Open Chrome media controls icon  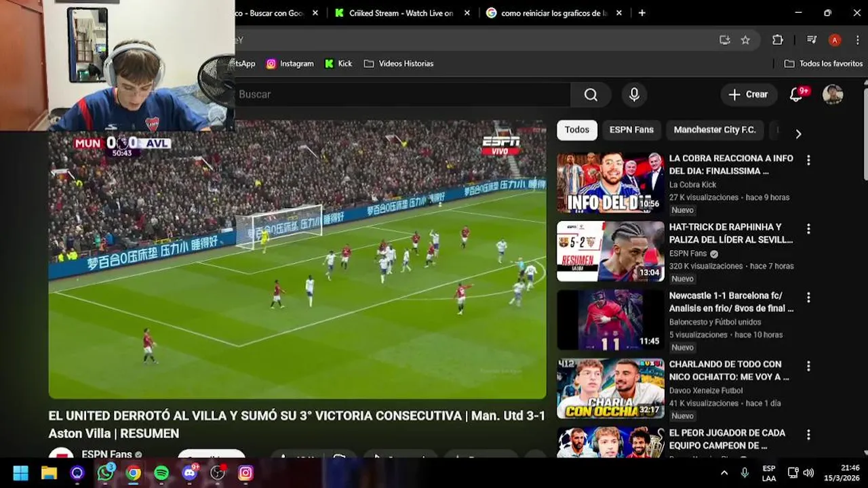click(811, 40)
